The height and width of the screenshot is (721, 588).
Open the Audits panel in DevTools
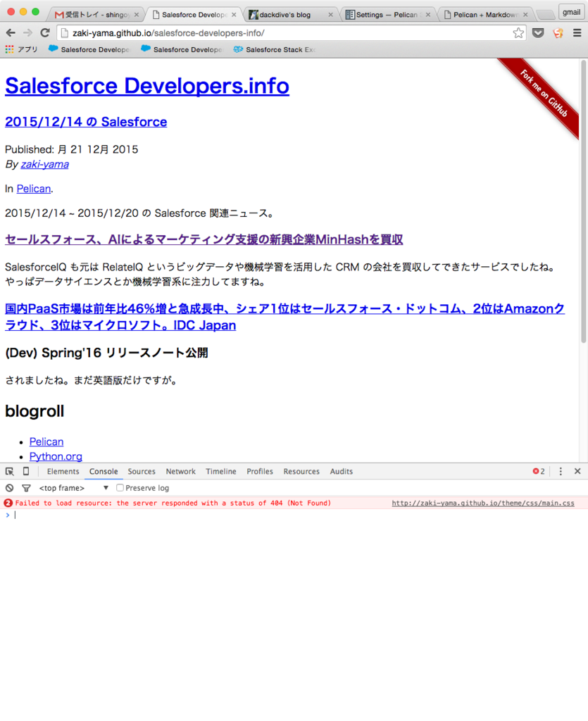(x=342, y=471)
